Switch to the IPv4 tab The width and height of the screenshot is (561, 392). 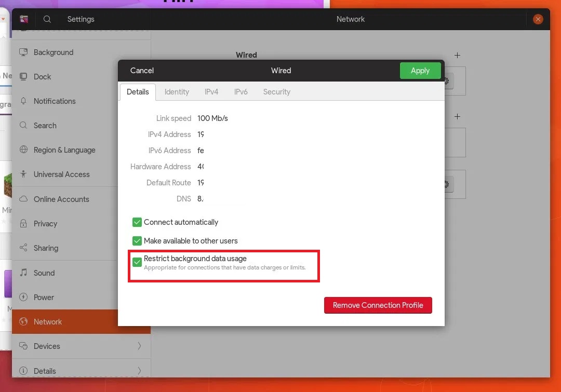pos(211,92)
